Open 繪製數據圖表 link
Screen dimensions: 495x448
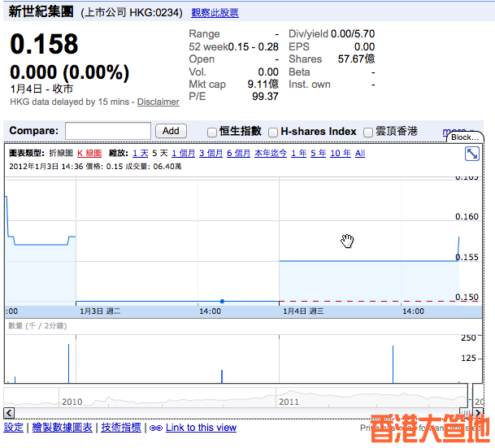coord(63,428)
